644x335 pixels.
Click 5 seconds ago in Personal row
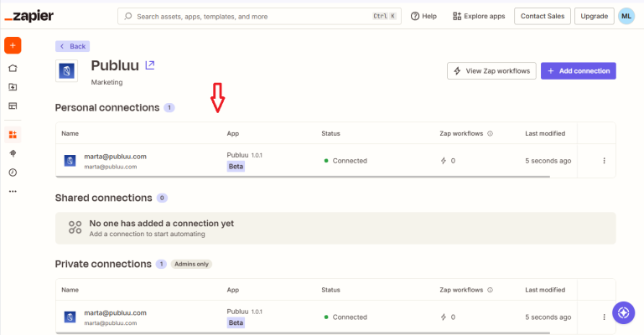[x=548, y=161]
